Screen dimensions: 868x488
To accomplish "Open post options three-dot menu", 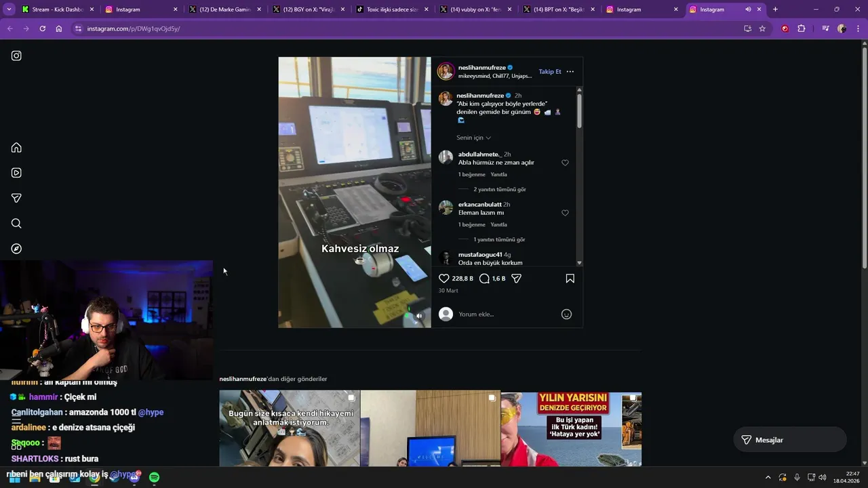I will point(570,71).
